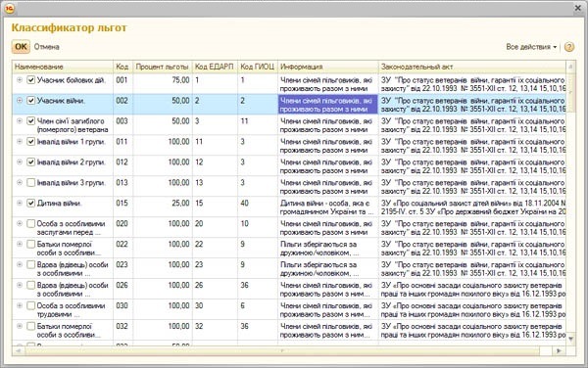Expand the row with code 023

[20, 264]
